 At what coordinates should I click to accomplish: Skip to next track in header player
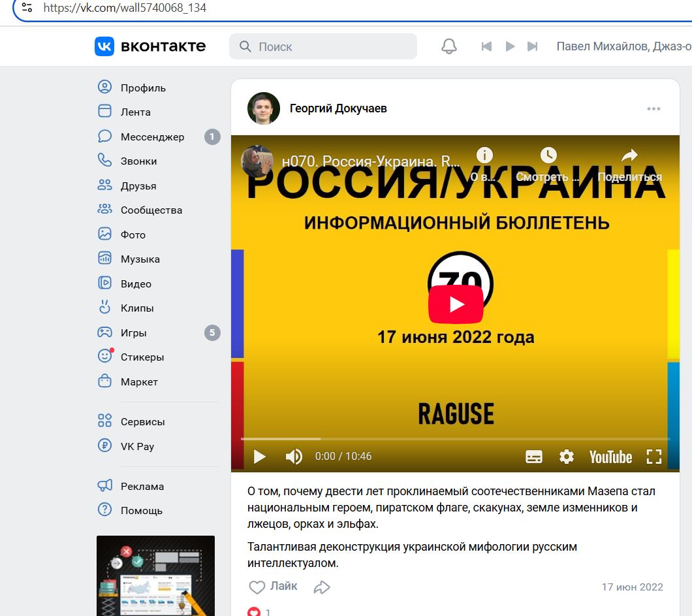(x=532, y=46)
